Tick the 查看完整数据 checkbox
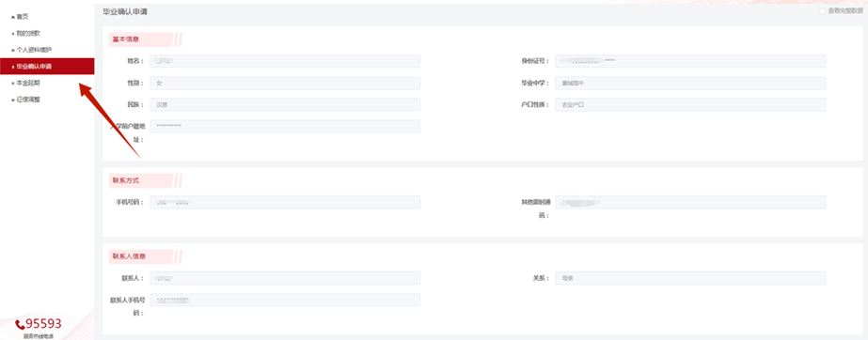868x340 pixels. 823,11
